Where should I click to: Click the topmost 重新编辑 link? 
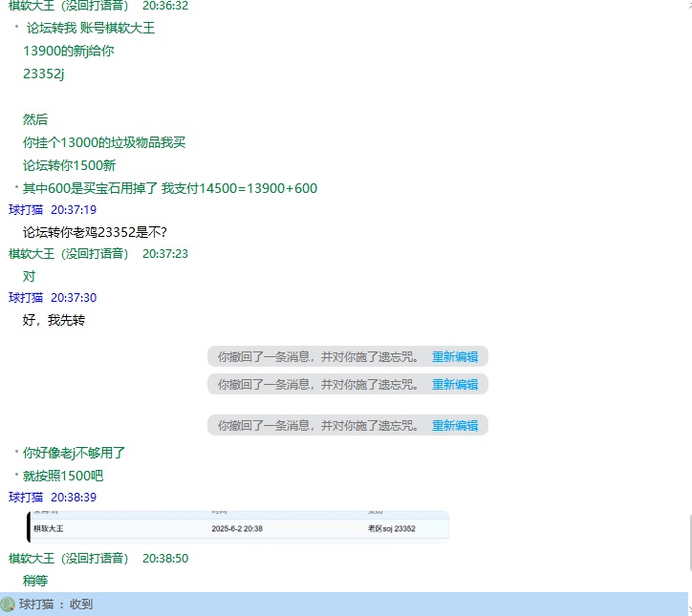pos(455,356)
